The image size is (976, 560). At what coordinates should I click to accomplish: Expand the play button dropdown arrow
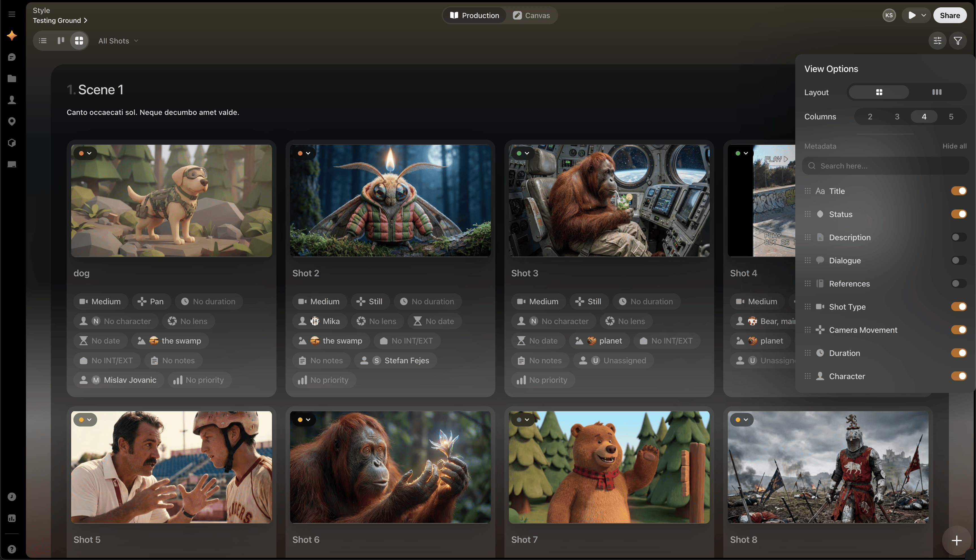(x=924, y=16)
